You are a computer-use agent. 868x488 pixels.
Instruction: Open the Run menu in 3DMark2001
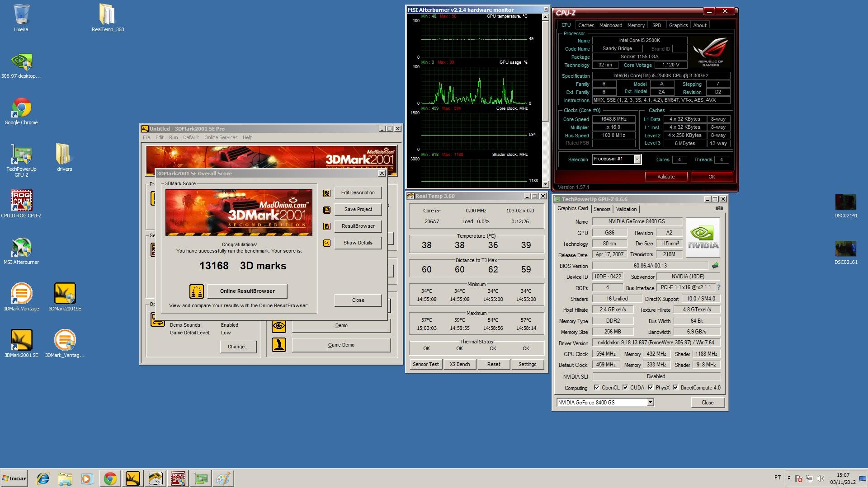[x=173, y=137]
